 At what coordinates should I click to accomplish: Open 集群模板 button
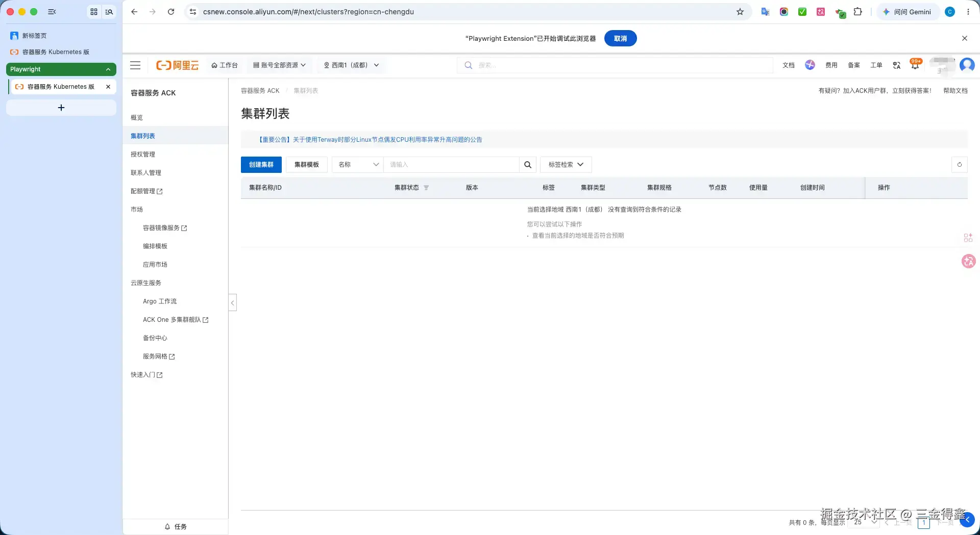(307, 165)
